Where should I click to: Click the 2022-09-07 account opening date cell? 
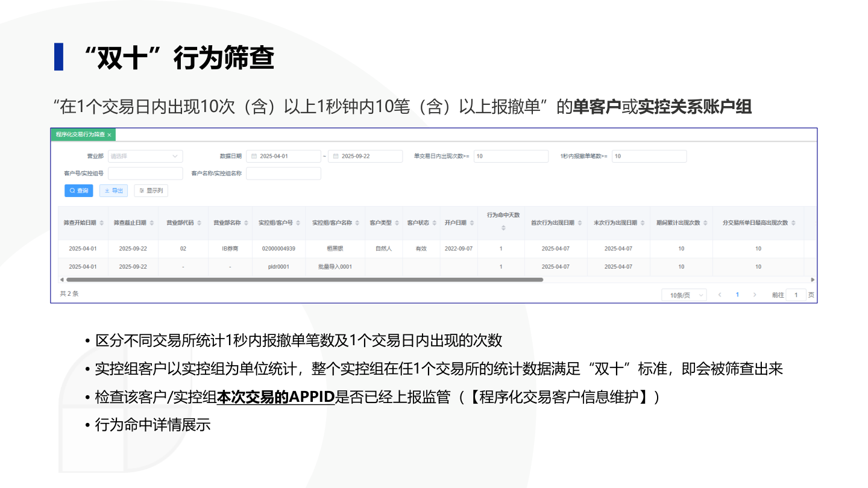pyautogui.click(x=459, y=248)
